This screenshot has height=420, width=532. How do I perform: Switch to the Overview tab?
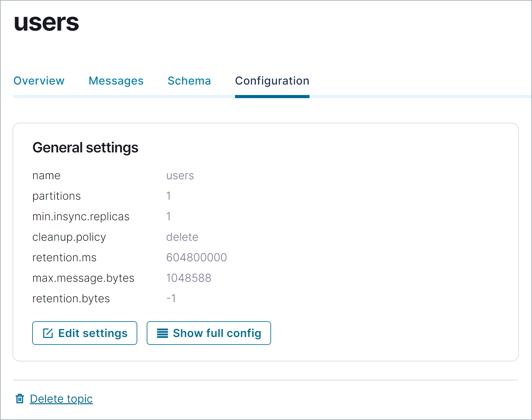click(39, 81)
